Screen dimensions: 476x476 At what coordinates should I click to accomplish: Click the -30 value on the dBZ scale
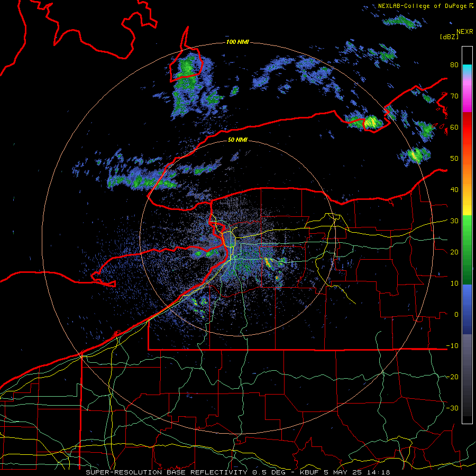pos(452,408)
